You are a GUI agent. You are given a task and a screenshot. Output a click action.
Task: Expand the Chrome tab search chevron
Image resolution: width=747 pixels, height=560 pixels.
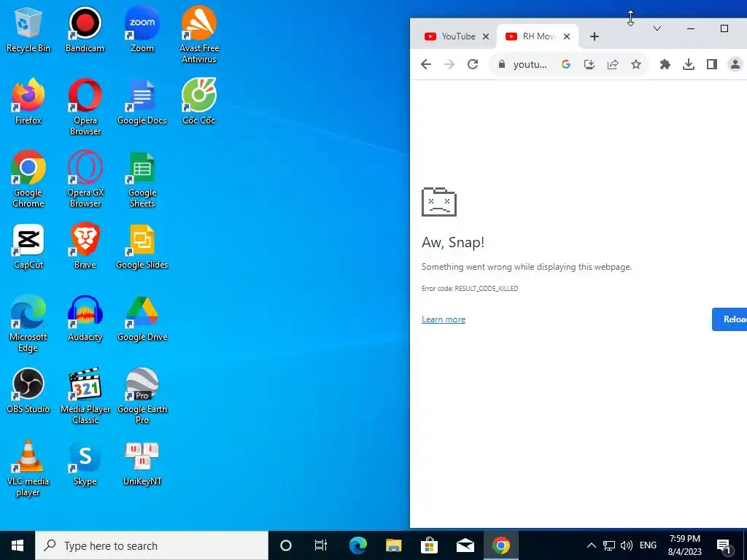pyautogui.click(x=657, y=28)
